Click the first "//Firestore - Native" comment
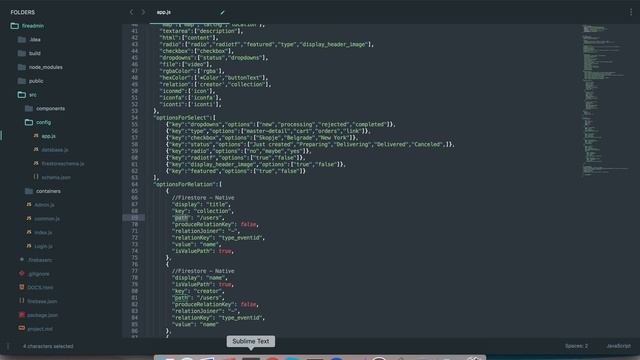The width and height of the screenshot is (640, 360). click(x=203, y=198)
